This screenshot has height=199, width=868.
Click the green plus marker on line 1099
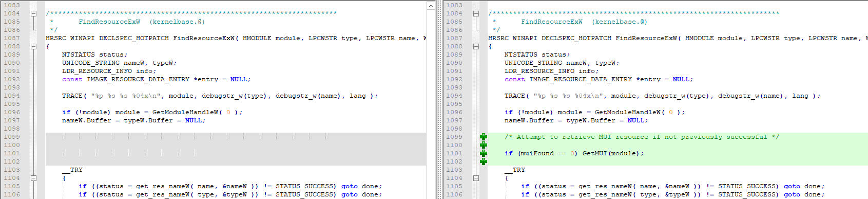pyautogui.click(x=483, y=137)
